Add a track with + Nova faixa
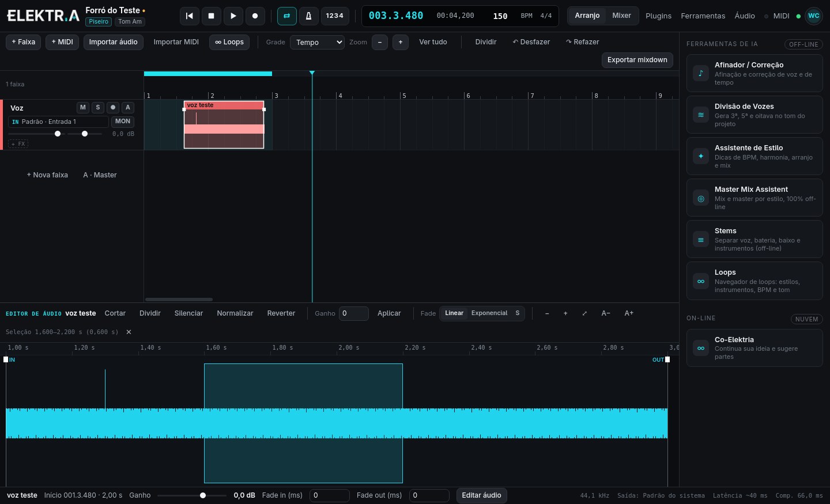830x504 pixels. 47,175
